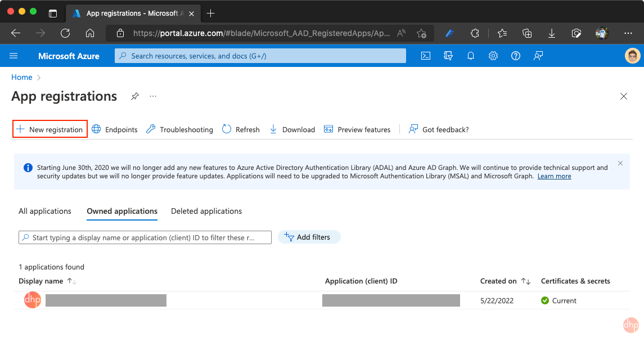The width and height of the screenshot is (644, 337).
Task: Reload the browser page
Action: coord(65,33)
